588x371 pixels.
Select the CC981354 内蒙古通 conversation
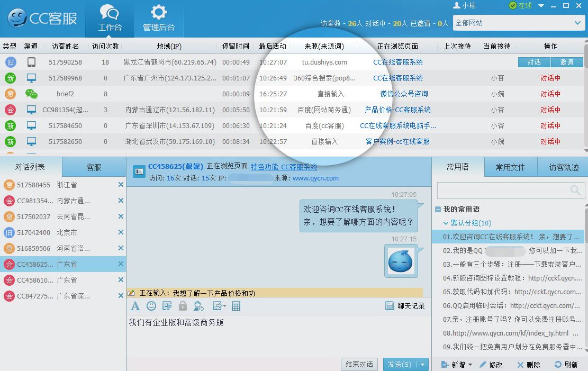pos(63,201)
